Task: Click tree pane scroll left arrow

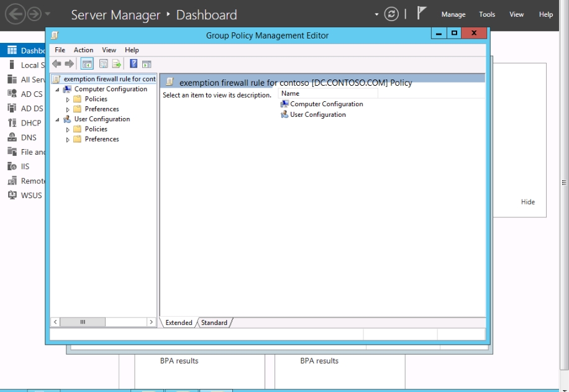Action: [x=55, y=322]
